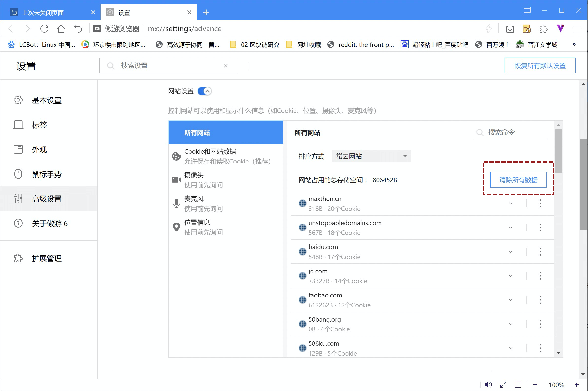This screenshot has height=391, width=588.
Task: Click the fullscreen arrows icon in status bar
Action: (503, 385)
